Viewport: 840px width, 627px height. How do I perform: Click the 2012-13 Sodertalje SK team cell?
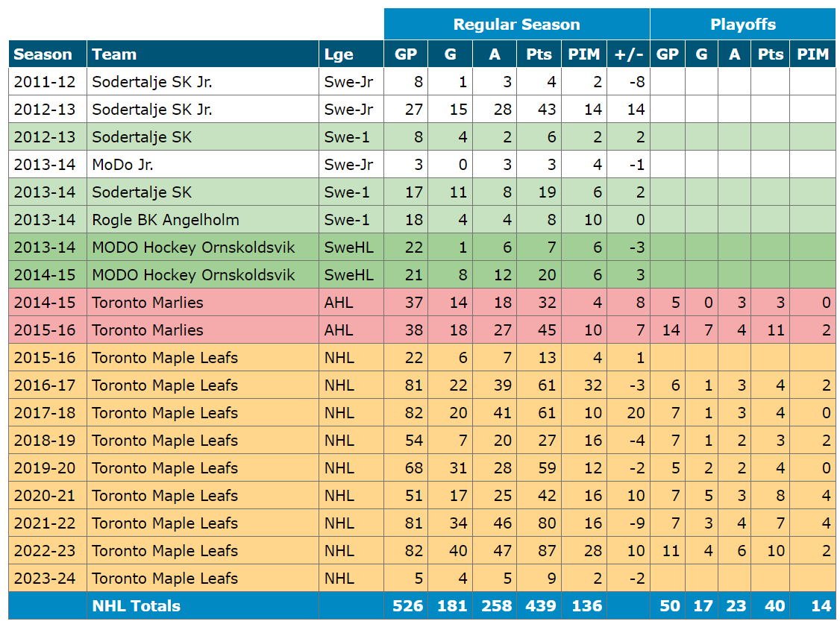click(142, 137)
